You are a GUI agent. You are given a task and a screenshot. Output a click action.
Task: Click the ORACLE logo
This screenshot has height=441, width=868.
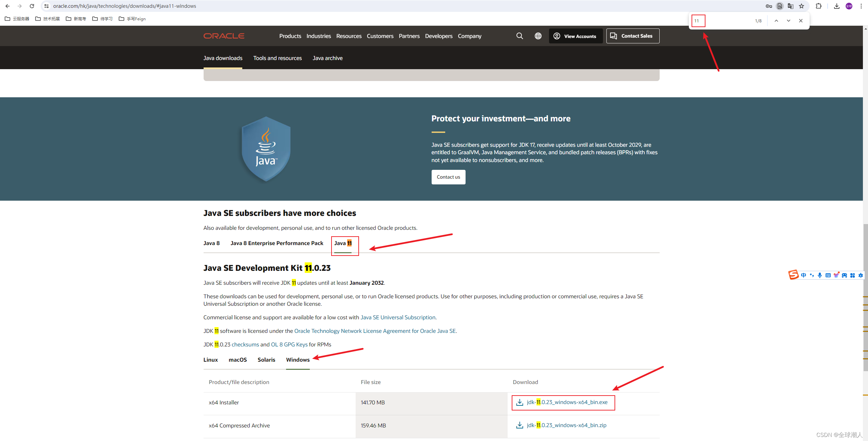click(x=224, y=36)
